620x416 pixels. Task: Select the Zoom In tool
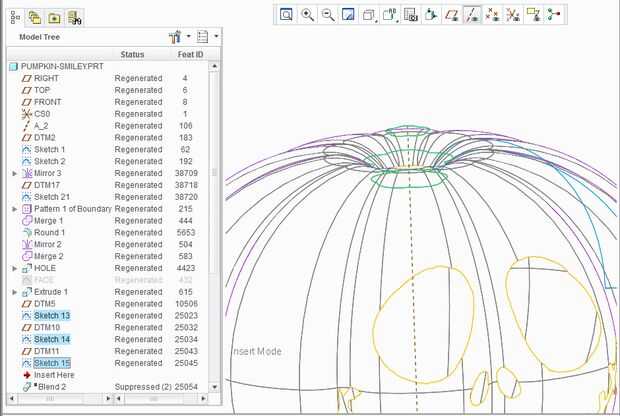pos(307,15)
